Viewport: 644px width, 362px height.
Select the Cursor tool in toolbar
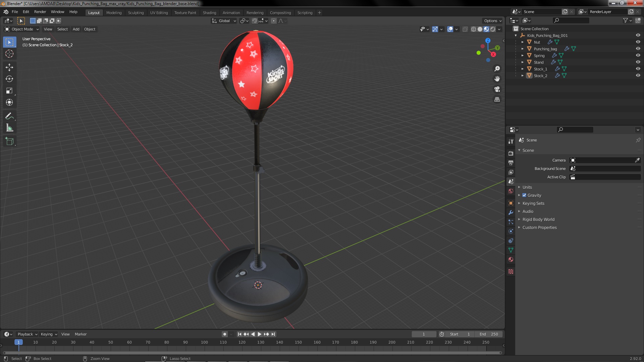click(x=9, y=54)
